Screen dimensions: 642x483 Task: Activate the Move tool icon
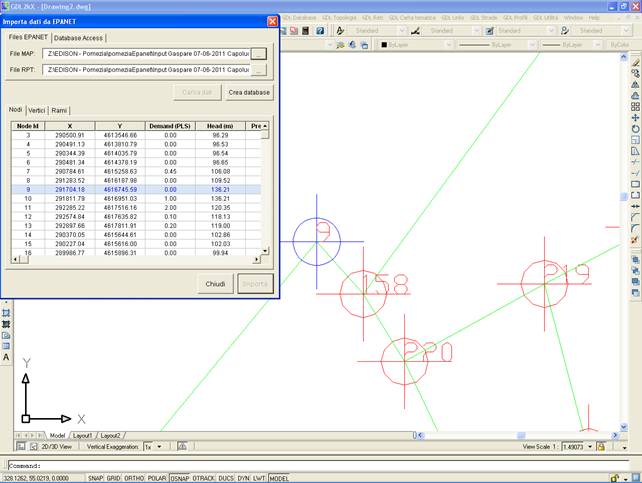tap(636, 118)
